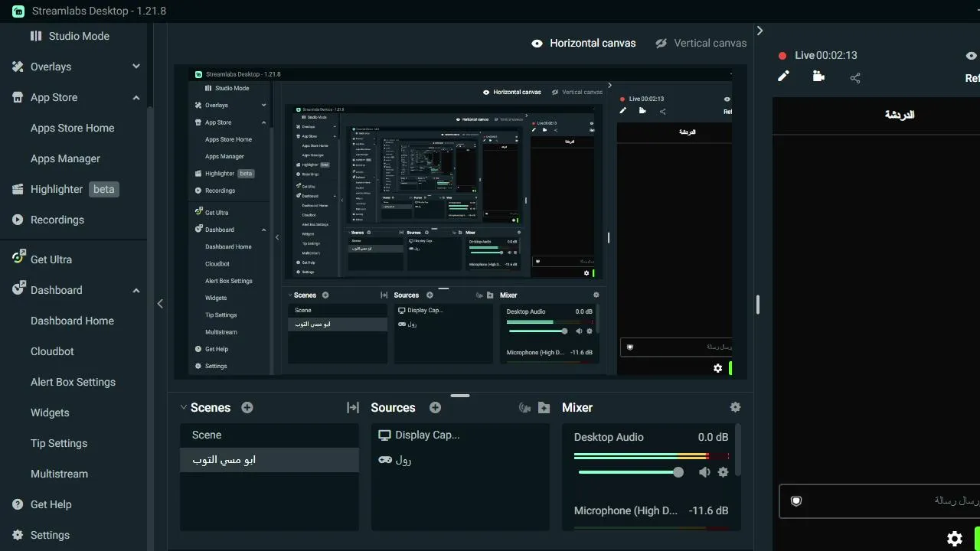This screenshot has width=980, height=551.
Task: Add a new source with the plus icon
Action: click(436, 408)
